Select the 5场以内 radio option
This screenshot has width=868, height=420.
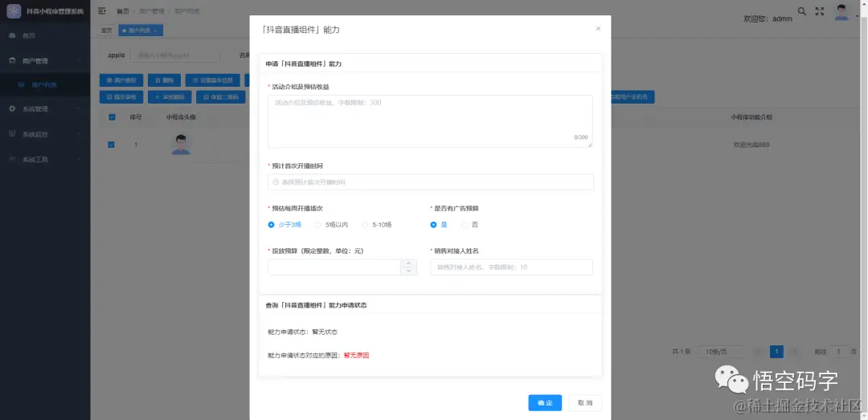click(x=331, y=225)
